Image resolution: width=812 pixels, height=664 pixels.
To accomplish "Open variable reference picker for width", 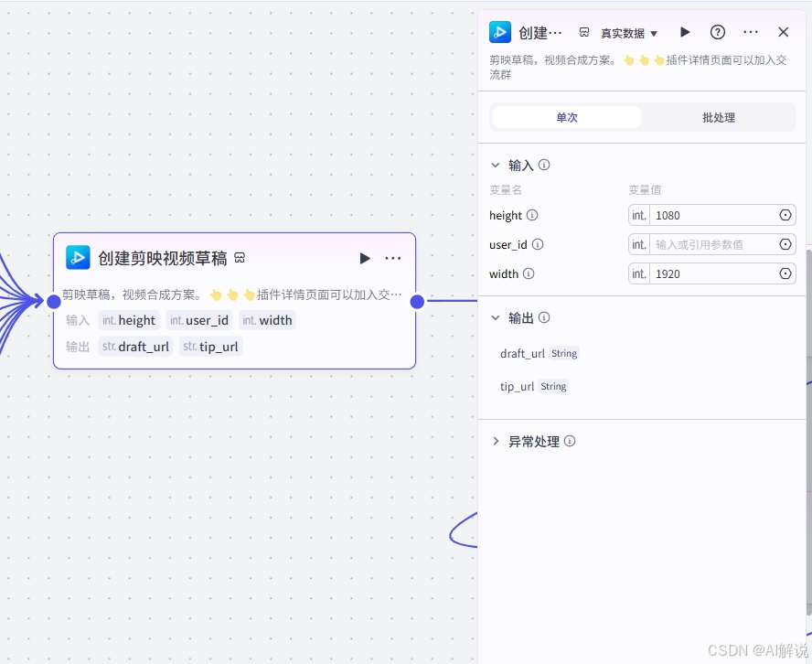I will pyautogui.click(x=785, y=273).
